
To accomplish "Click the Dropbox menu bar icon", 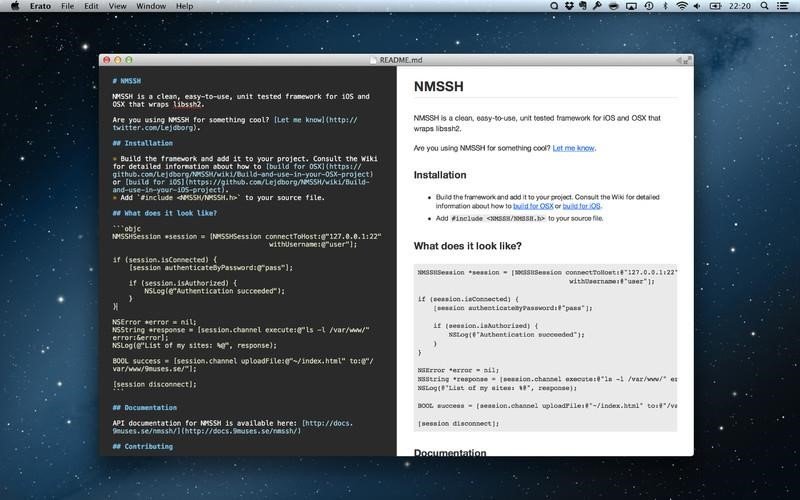I will (569, 6).
